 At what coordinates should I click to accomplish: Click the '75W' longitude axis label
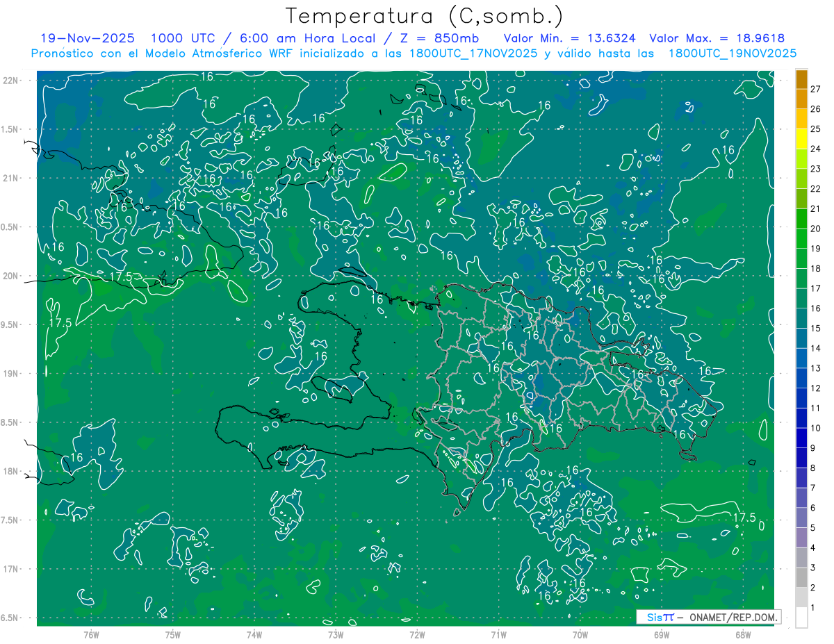(x=173, y=634)
